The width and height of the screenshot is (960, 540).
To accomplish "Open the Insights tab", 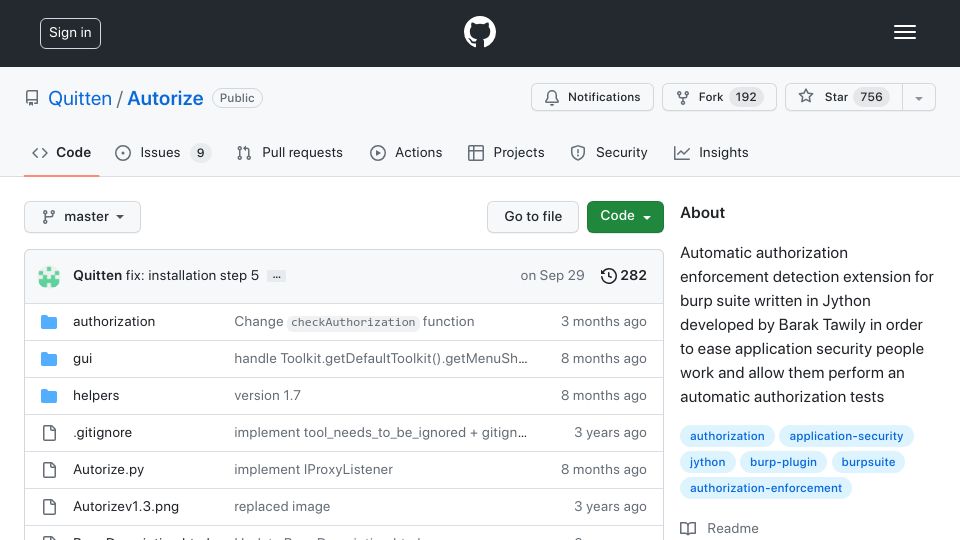I will pyautogui.click(x=711, y=152).
